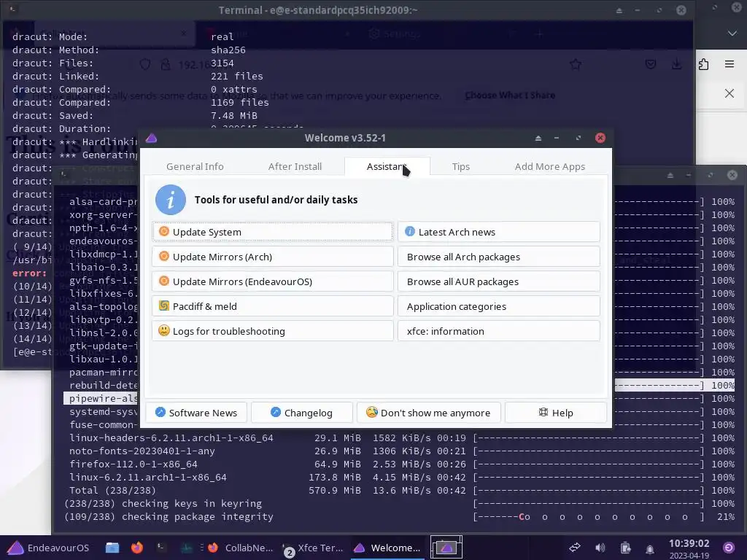
Task: Click the blue info icon beside Tools heading
Action: (171, 200)
